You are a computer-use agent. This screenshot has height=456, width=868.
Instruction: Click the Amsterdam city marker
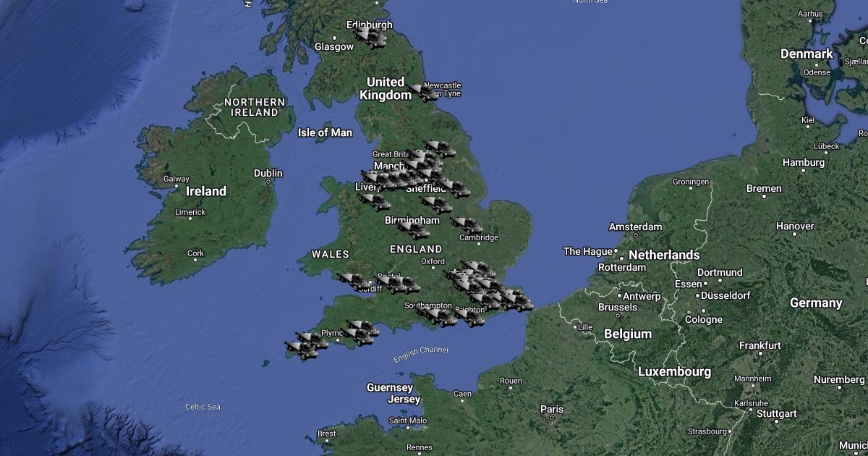(636, 234)
